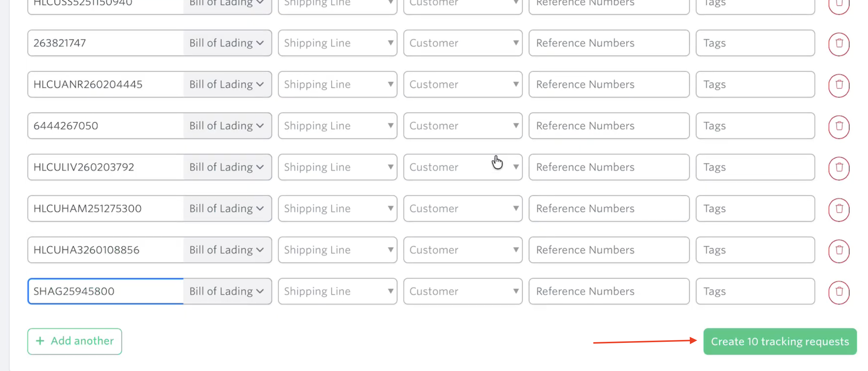
Task: Click Add another button
Action: point(75,341)
